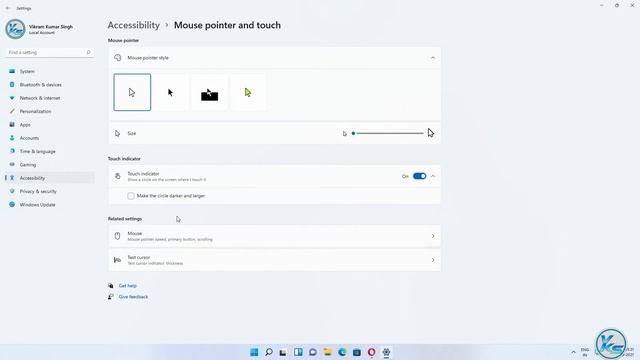Open File Explorer from the taskbar
Screen dimensions: 640x360
pos(327,352)
